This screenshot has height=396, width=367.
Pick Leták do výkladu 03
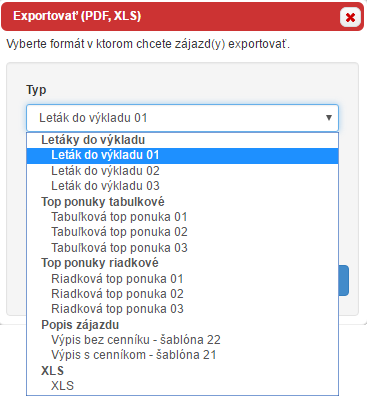tap(182, 186)
